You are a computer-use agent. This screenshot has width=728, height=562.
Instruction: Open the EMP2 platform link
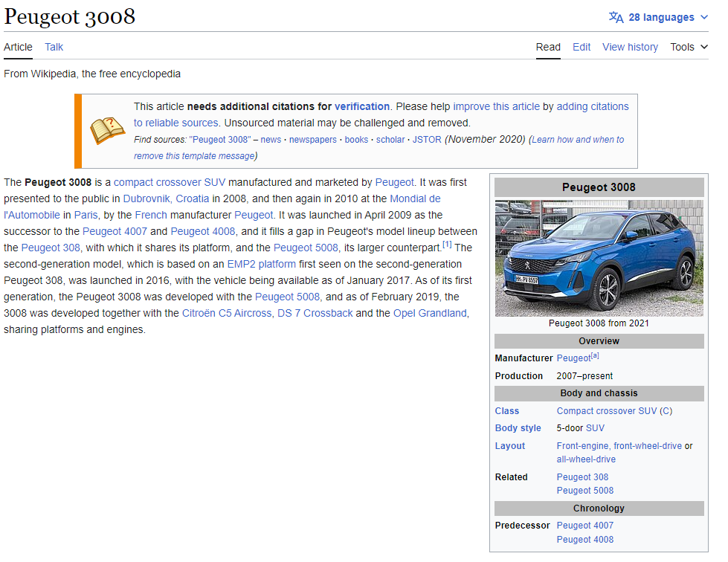tap(262, 264)
